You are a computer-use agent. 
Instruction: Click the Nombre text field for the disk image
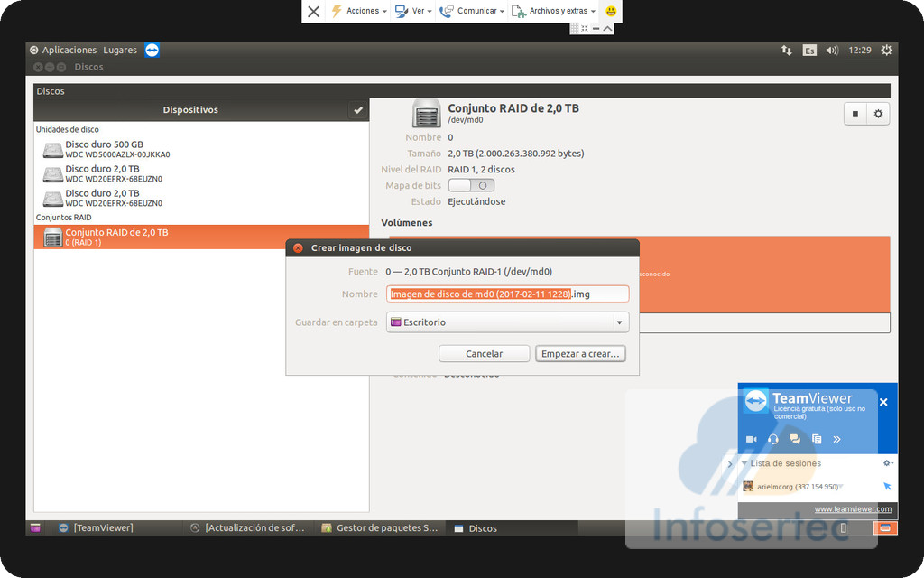point(507,294)
